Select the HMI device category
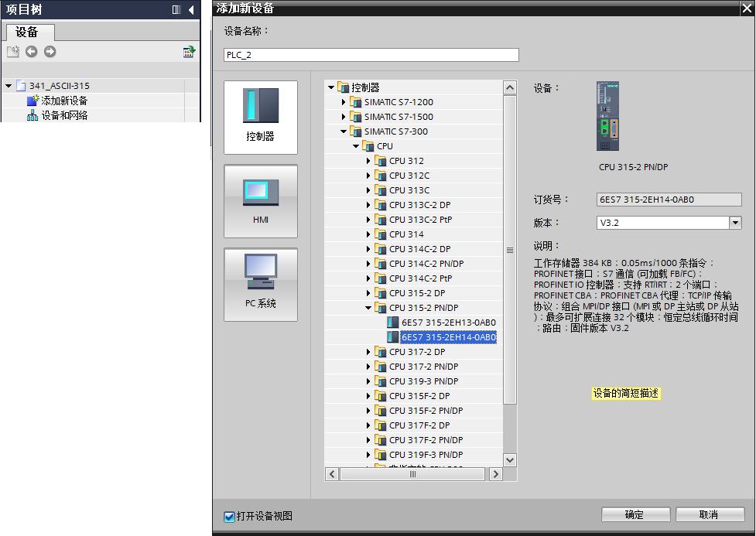 [260, 201]
